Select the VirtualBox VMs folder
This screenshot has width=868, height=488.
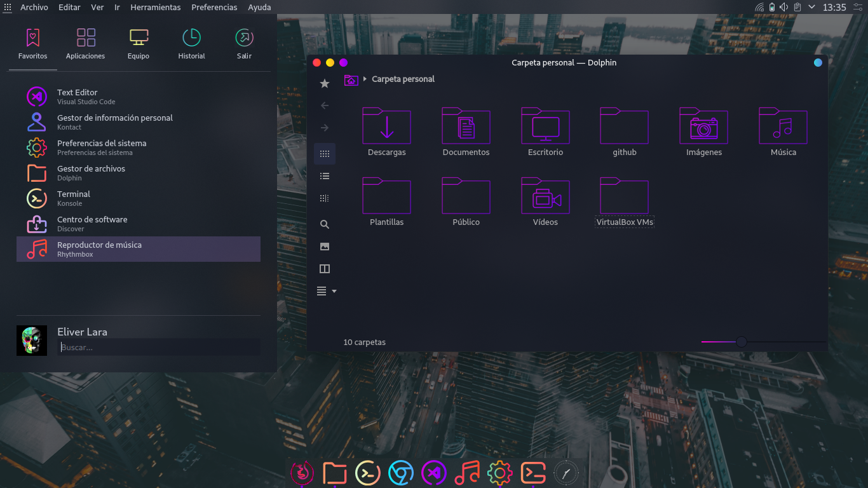pyautogui.click(x=625, y=202)
